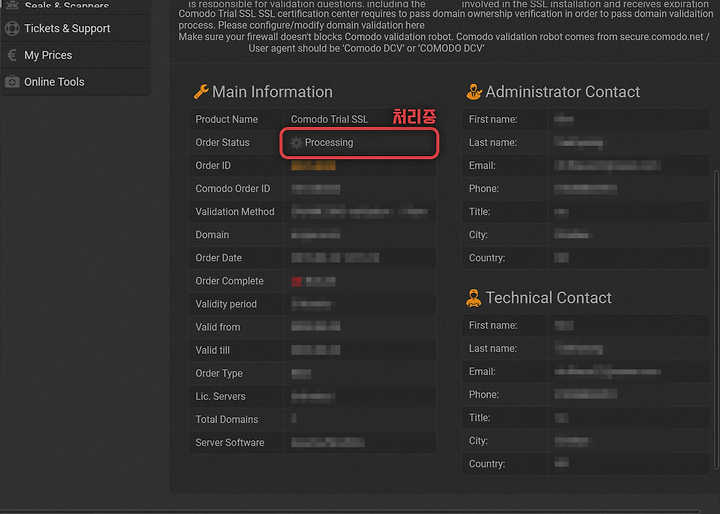Select the Comodo Trial SSL product name

point(329,119)
